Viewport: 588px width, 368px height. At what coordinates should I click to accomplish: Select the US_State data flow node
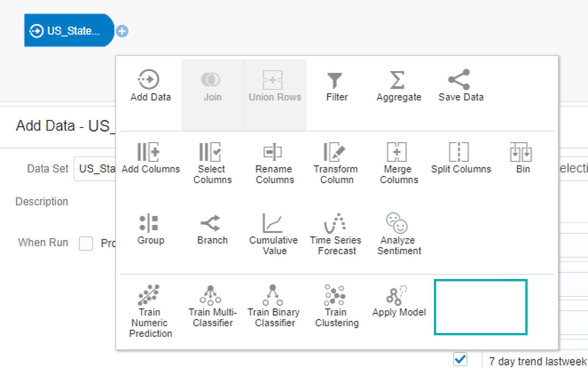pos(69,30)
